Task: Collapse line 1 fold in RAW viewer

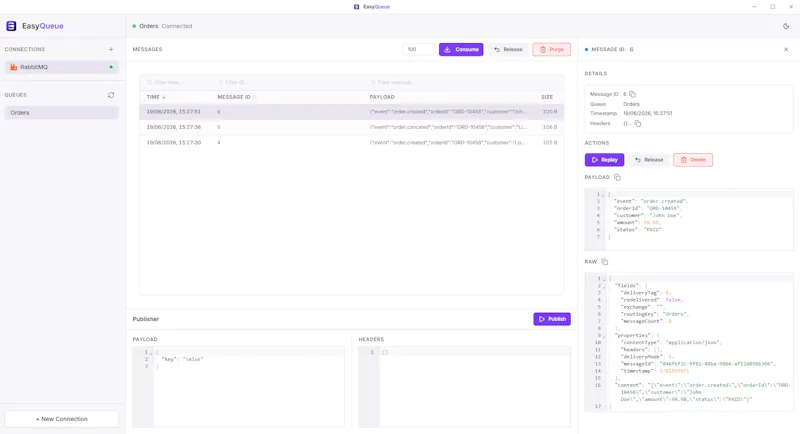Action: coord(604,279)
